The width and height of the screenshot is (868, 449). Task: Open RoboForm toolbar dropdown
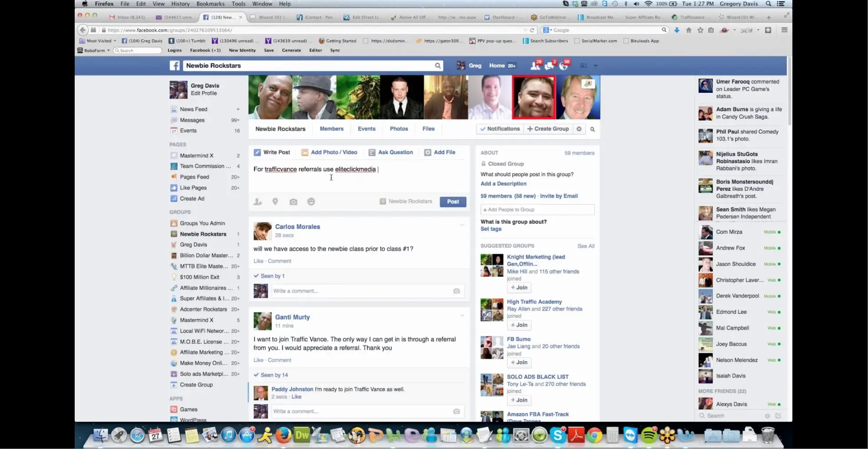94,51
